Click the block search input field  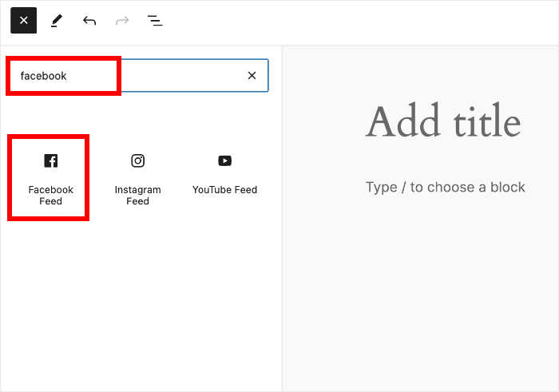pyautogui.click(x=139, y=76)
